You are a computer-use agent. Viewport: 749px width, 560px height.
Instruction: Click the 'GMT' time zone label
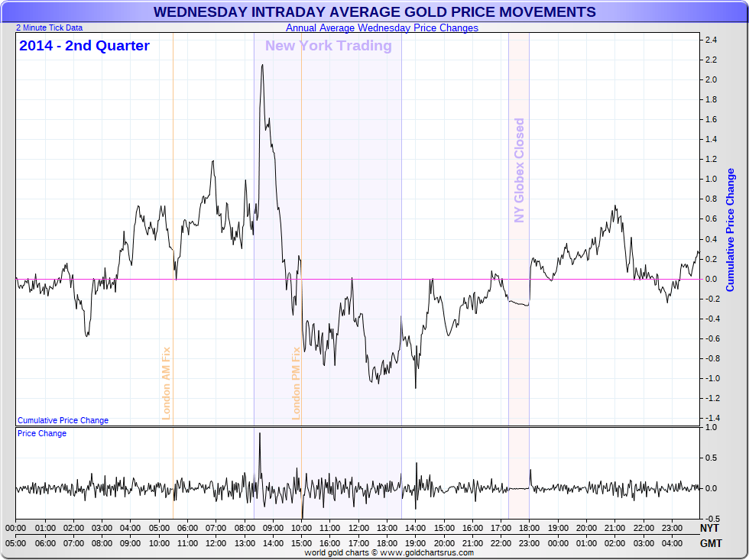coord(711,543)
